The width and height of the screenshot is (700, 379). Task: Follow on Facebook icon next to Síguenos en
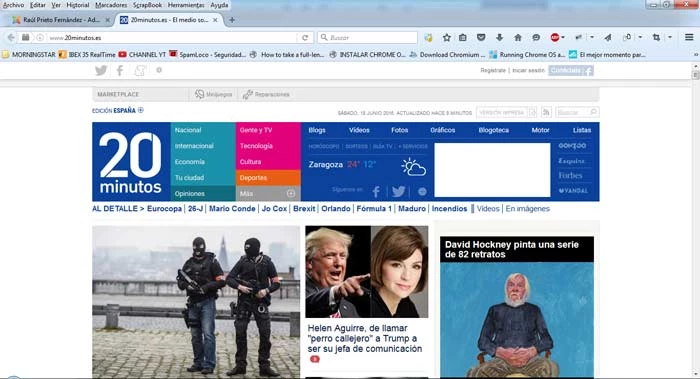[376, 192]
